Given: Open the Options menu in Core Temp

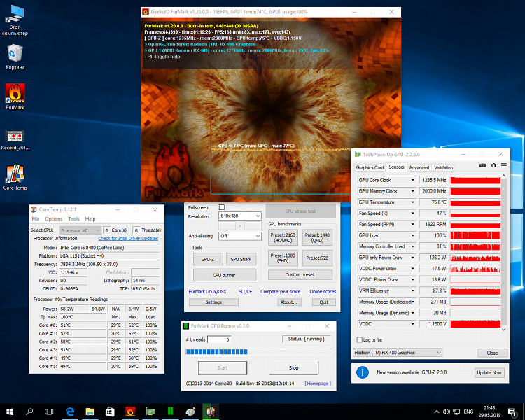Looking at the screenshot, I should click(x=54, y=219).
